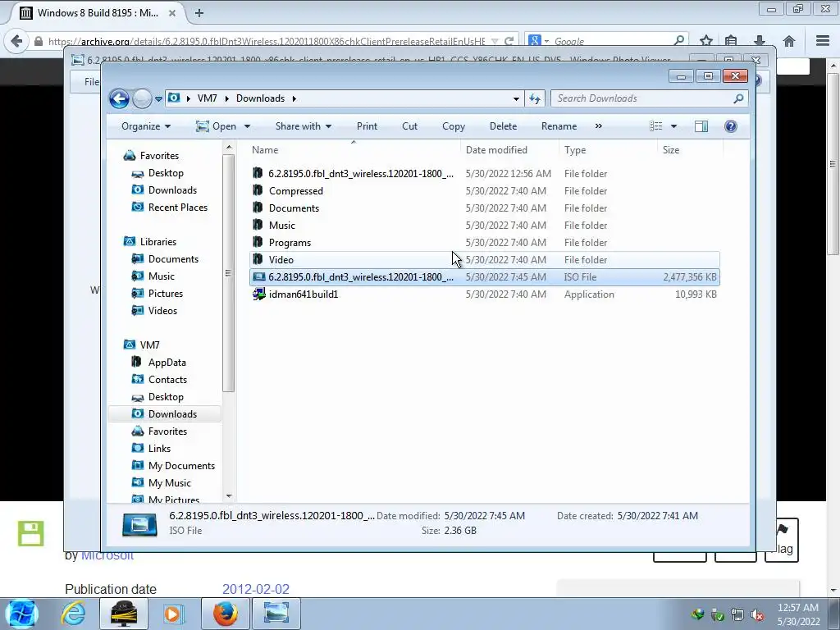The width and height of the screenshot is (840, 630).
Task: Click Rename in Explorer toolbar
Action: click(559, 126)
